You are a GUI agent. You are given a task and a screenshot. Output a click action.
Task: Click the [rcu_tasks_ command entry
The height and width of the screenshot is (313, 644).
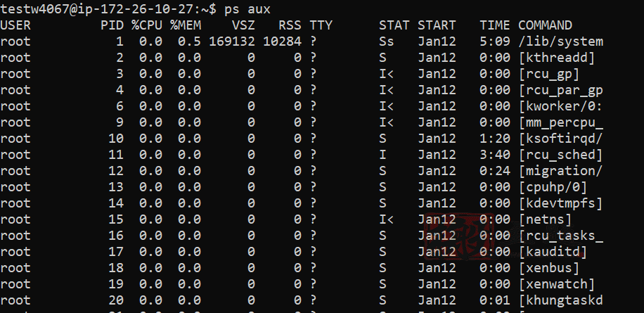pyautogui.click(x=560, y=236)
